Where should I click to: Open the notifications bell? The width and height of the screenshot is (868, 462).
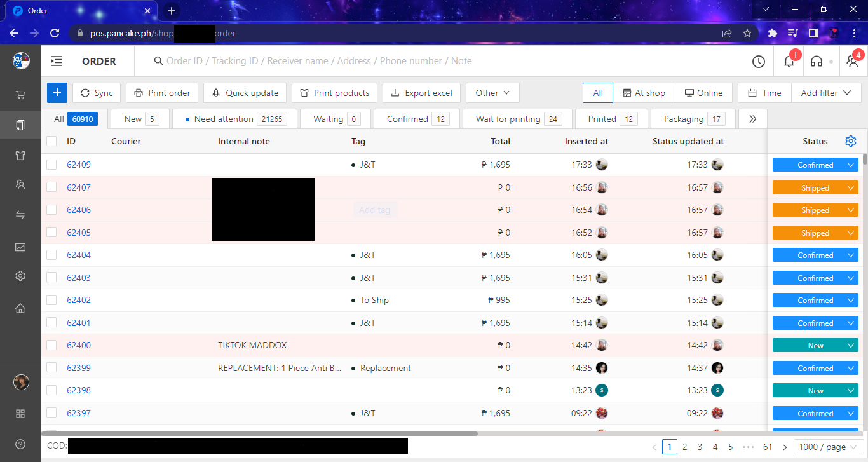(789, 61)
